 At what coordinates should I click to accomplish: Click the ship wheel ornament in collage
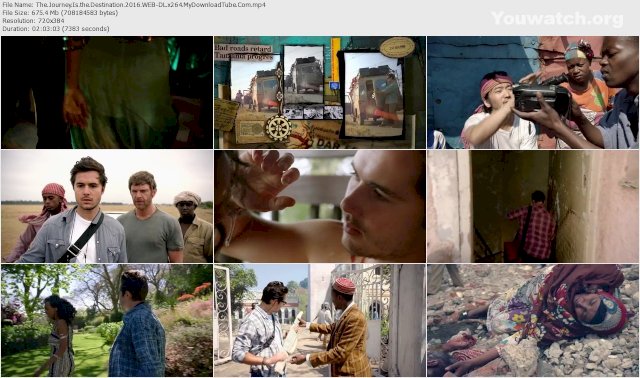278,128
